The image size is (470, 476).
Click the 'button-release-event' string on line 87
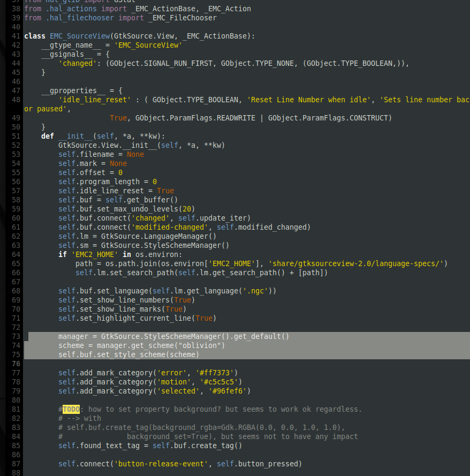[161, 464]
